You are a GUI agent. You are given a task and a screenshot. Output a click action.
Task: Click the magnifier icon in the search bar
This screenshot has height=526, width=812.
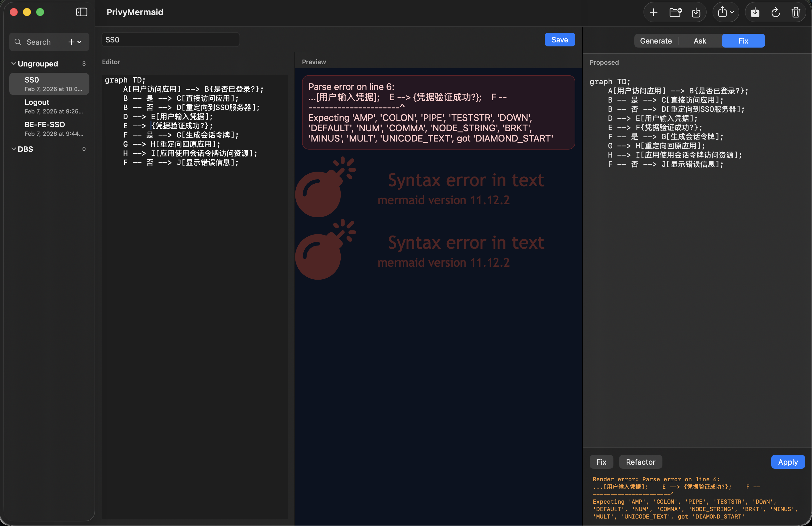pyautogui.click(x=18, y=42)
